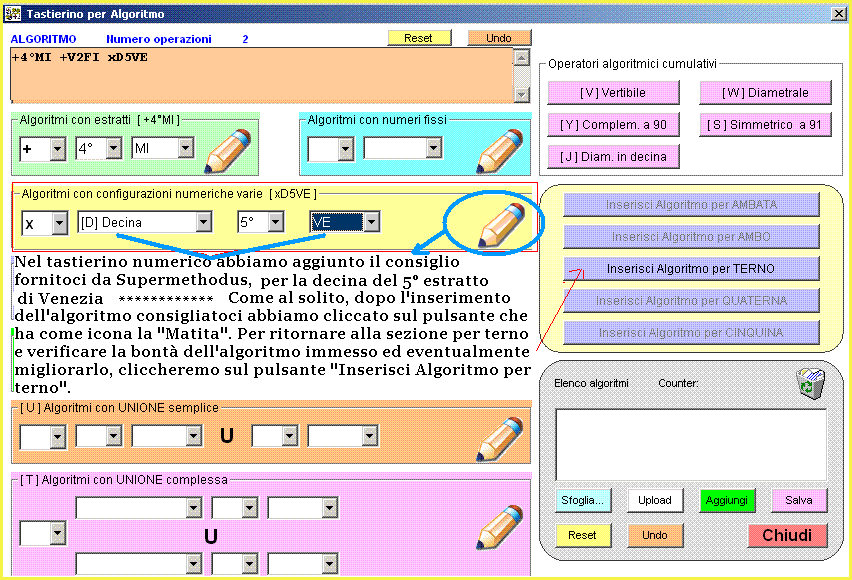Click the pencil icon in UNIONE complessa section

tap(499, 527)
